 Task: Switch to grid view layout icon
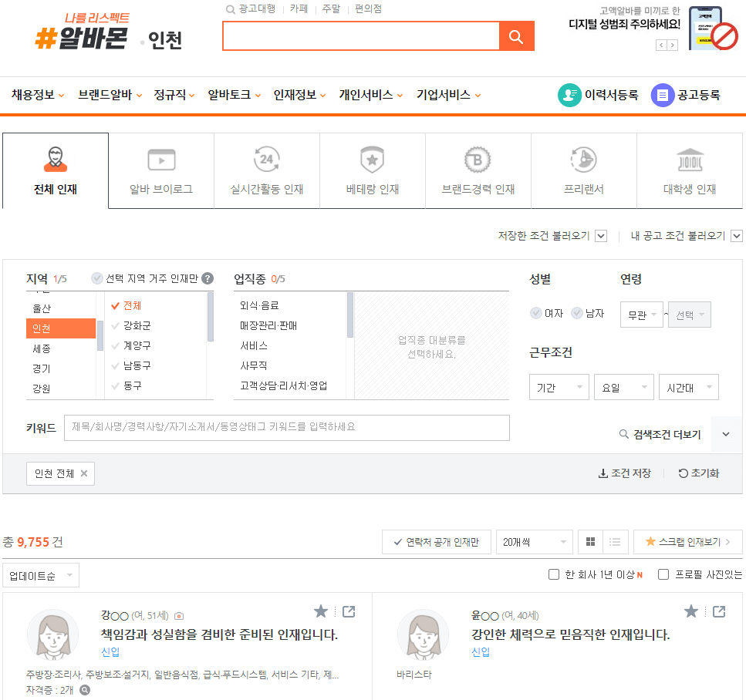(x=590, y=542)
